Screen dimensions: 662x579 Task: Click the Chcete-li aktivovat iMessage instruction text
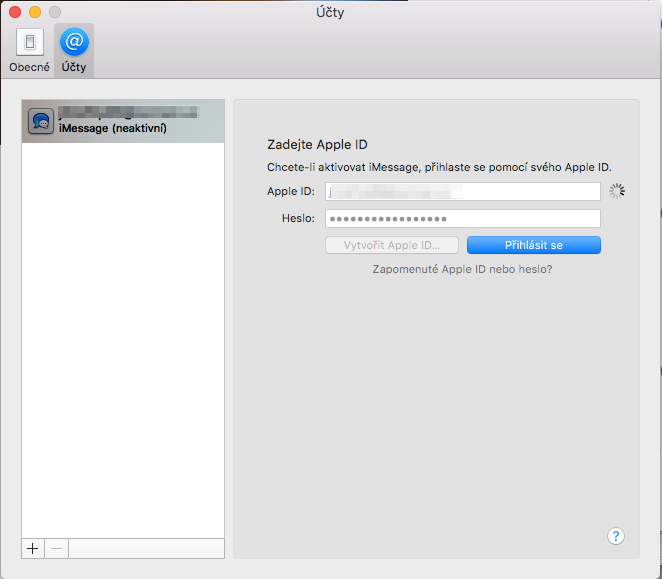point(439,167)
